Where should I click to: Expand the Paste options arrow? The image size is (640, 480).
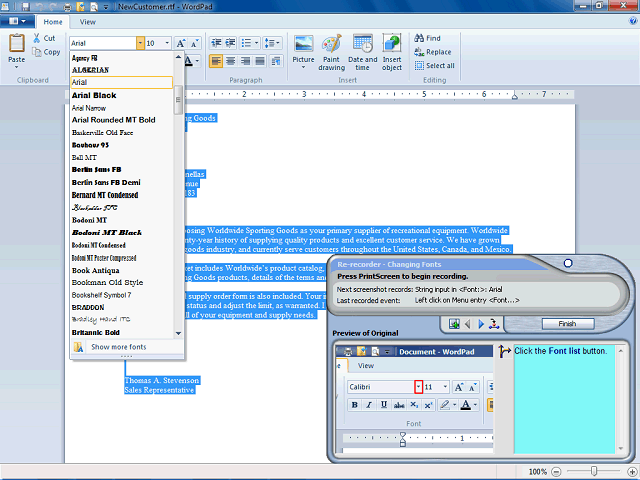(x=17, y=67)
